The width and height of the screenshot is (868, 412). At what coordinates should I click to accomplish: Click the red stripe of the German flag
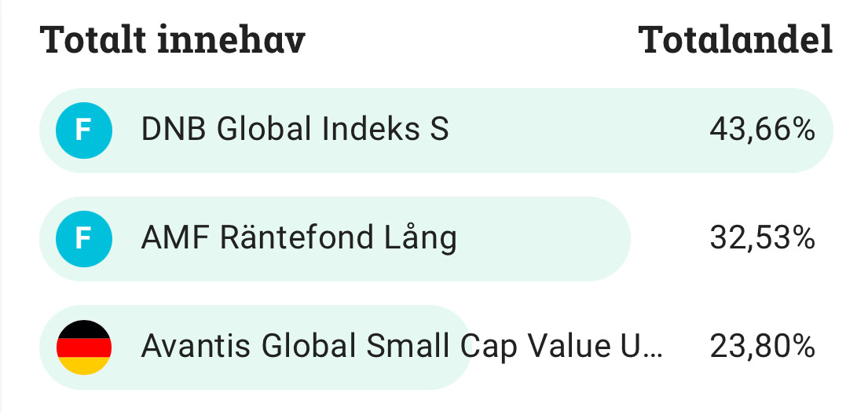click(x=84, y=347)
